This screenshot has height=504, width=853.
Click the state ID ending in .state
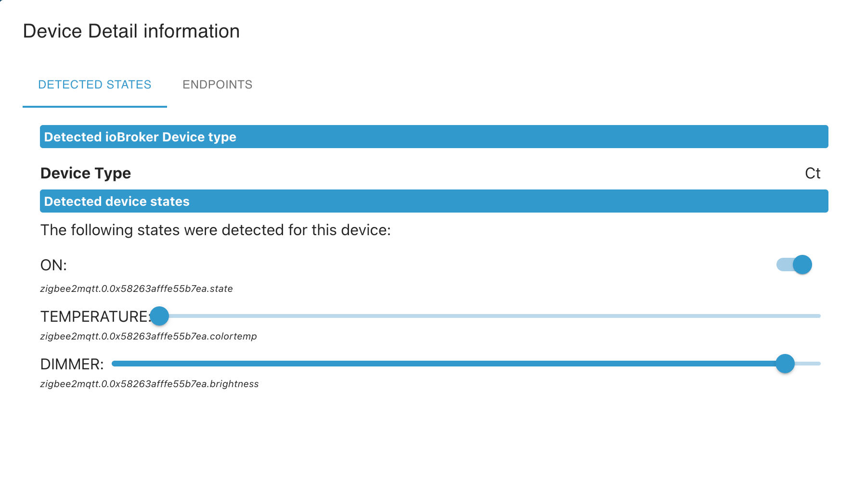click(137, 289)
